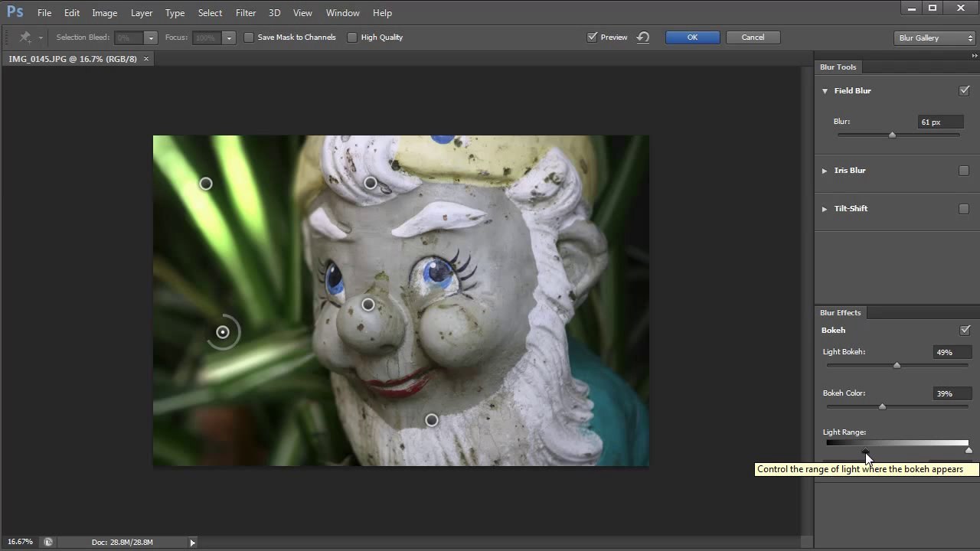Select the Blur Effects panel tab

tap(841, 313)
